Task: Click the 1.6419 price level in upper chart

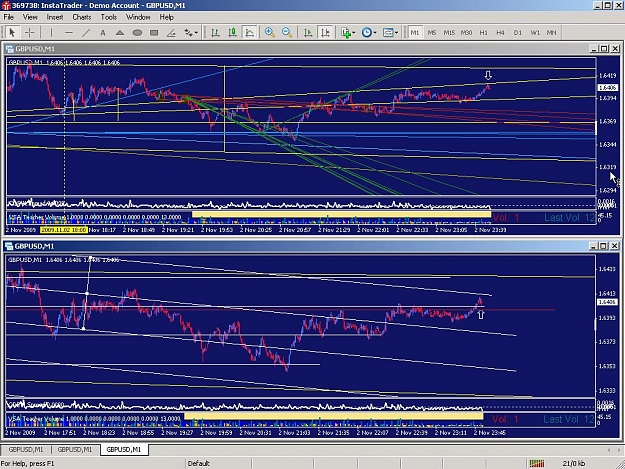Action: (607, 75)
